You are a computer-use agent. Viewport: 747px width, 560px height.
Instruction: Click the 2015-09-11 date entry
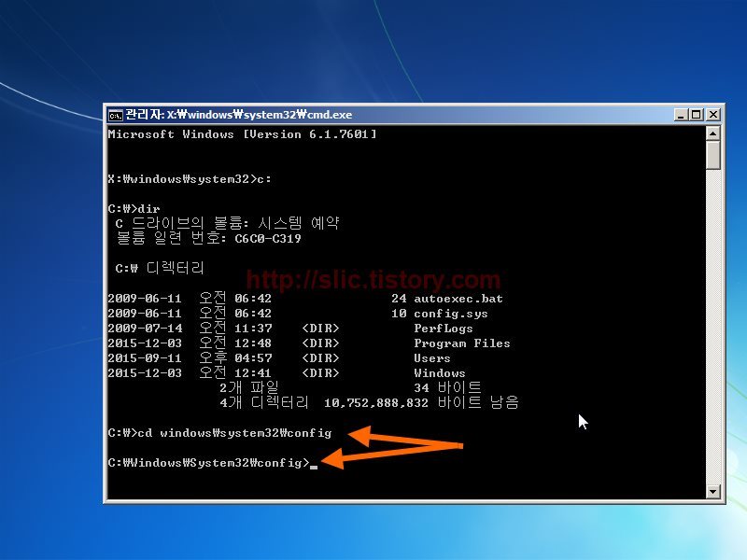pyautogui.click(x=145, y=358)
